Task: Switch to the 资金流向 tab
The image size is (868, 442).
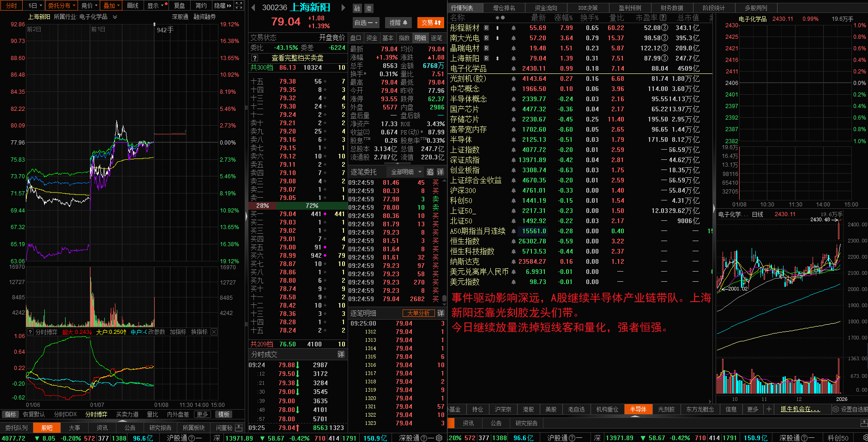Action: [x=546, y=8]
